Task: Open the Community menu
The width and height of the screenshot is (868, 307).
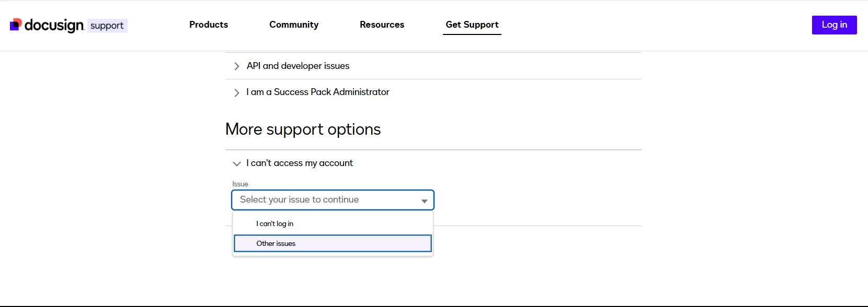Action: (x=294, y=25)
